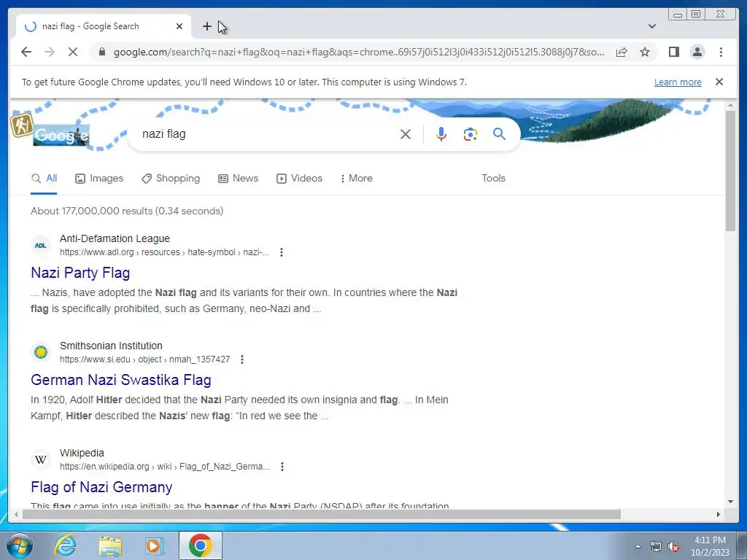
Task: Show hidden system tray icons
Action: pyautogui.click(x=638, y=546)
